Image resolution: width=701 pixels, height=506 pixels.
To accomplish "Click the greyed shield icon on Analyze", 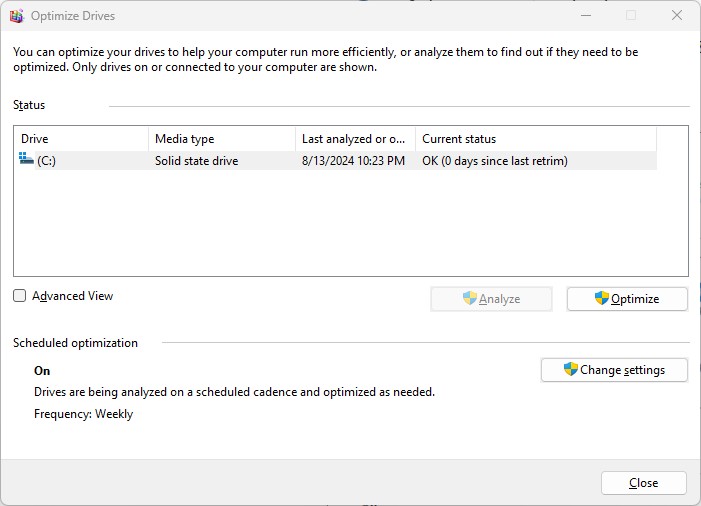I will point(469,298).
